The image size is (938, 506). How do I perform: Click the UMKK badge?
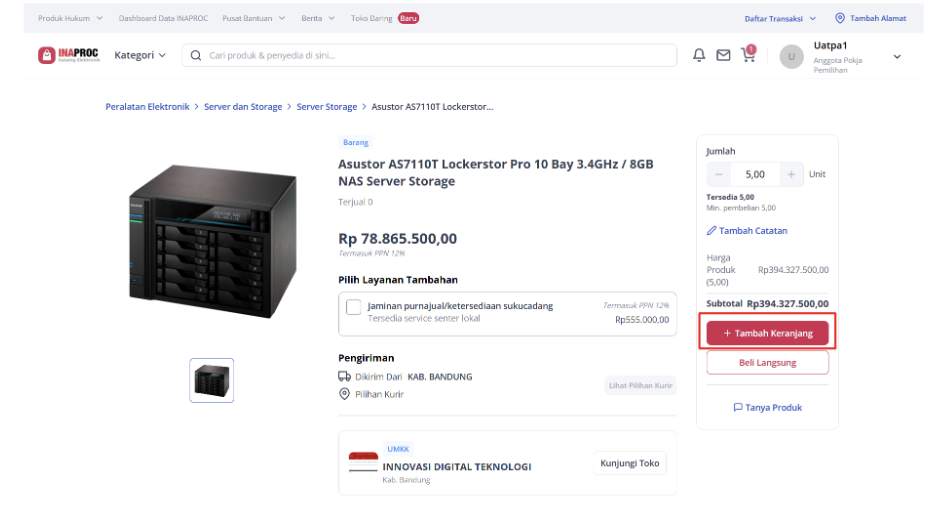398,449
